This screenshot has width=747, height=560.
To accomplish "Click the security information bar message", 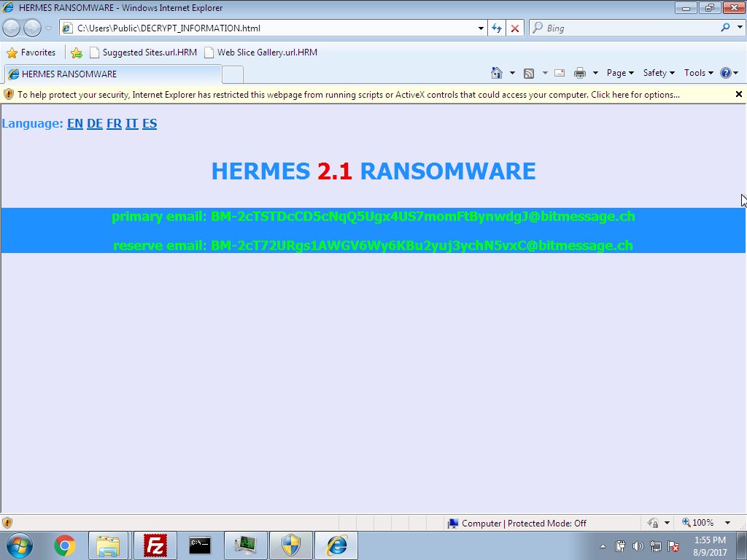I will 348,95.
